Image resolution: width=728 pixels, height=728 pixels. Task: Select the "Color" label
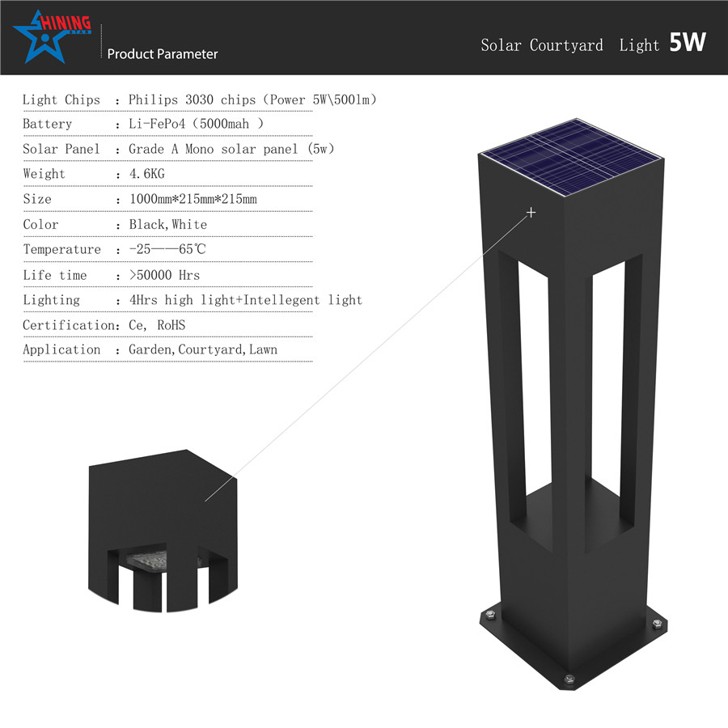(41, 225)
